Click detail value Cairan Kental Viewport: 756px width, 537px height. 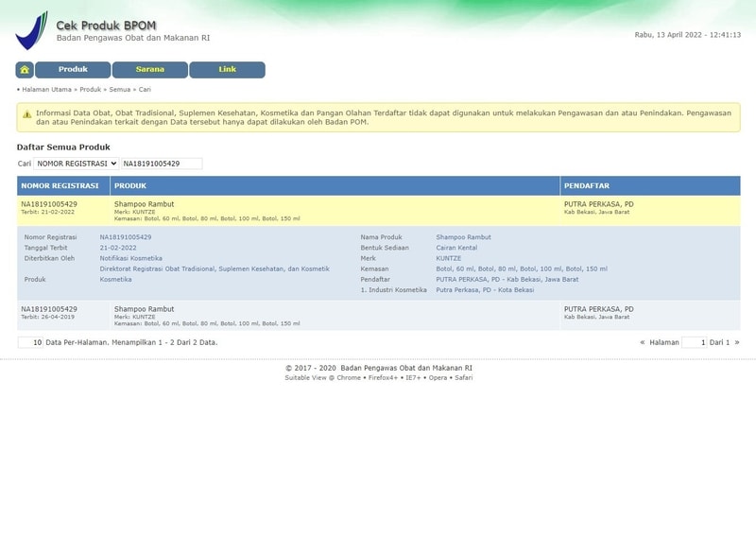coord(456,248)
